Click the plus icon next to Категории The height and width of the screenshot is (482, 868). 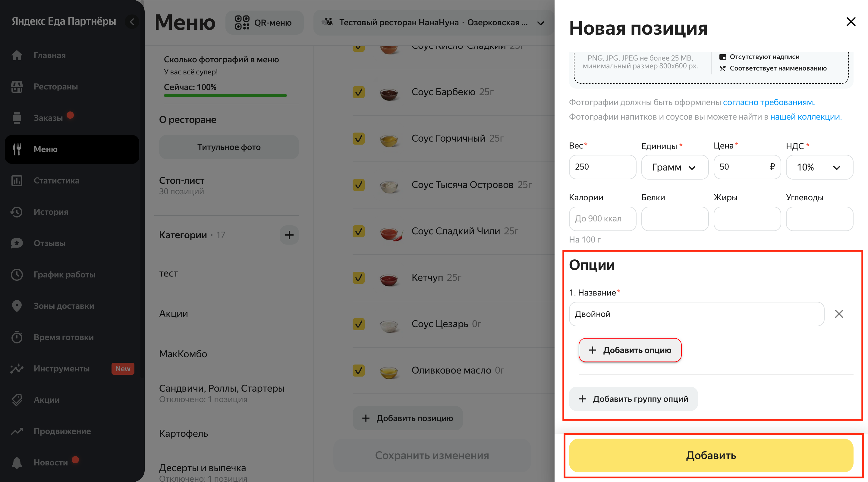tap(289, 235)
